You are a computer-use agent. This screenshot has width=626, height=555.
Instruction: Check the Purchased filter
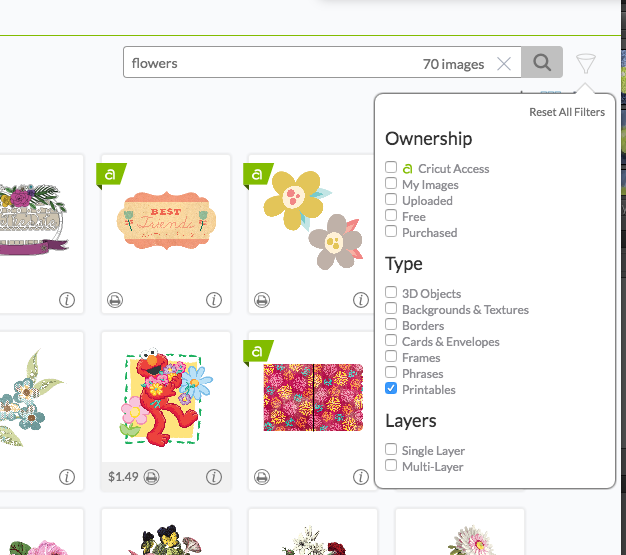coord(391,231)
